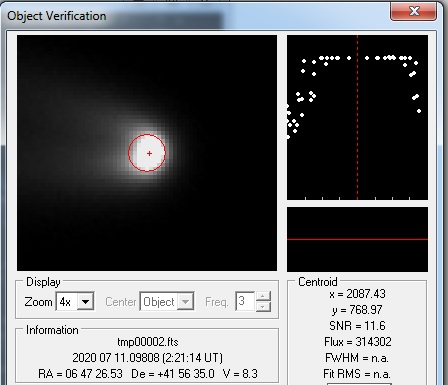Click the red horizontal residual line
The height and width of the screenshot is (385, 448).
(357, 239)
